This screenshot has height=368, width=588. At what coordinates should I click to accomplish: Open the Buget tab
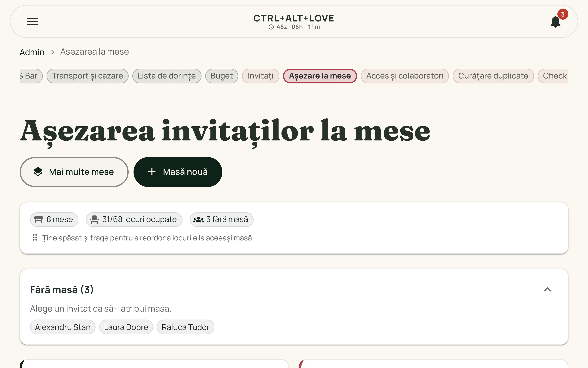pyautogui.click(x=222, y=76)
